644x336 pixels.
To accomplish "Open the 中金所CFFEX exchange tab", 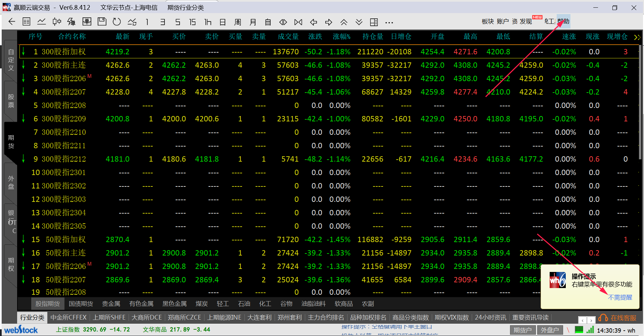I will (x=68, y=318).
